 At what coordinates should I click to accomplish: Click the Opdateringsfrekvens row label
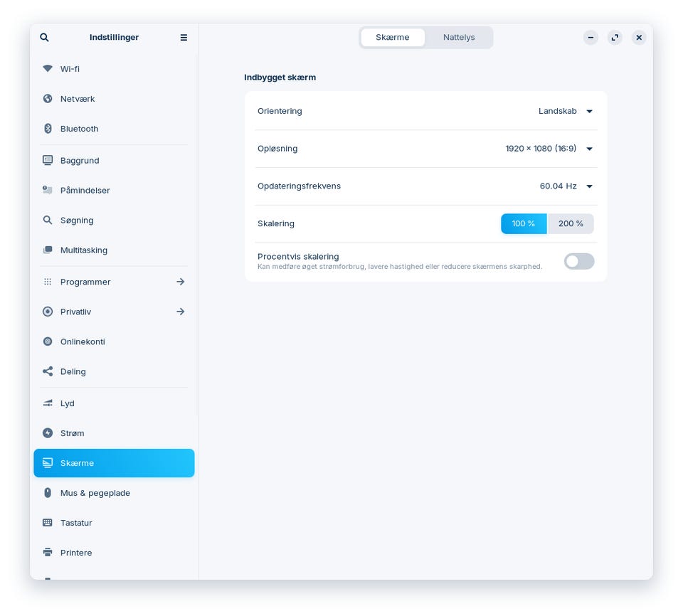(x=299, y=186)
